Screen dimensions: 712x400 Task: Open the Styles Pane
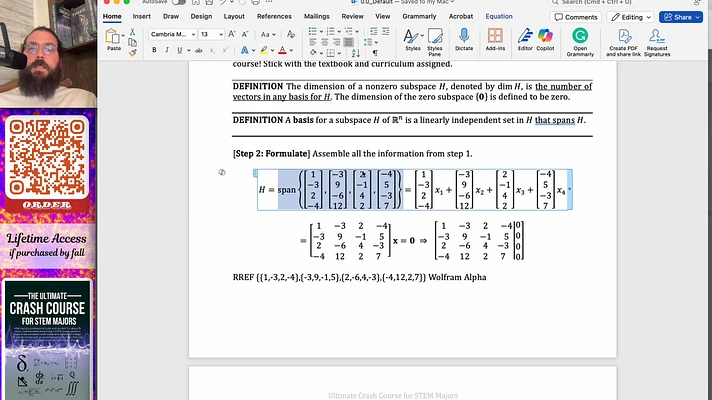(x=435, y=41)
